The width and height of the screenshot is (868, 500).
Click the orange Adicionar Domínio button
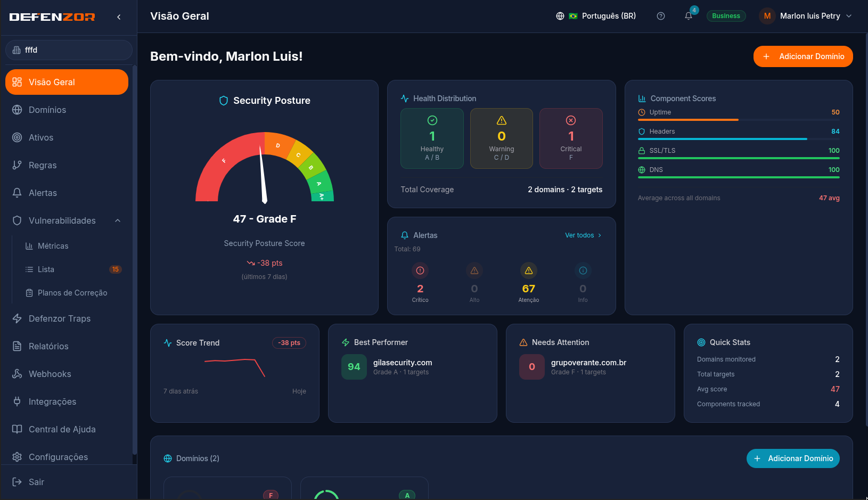point(803,56)
